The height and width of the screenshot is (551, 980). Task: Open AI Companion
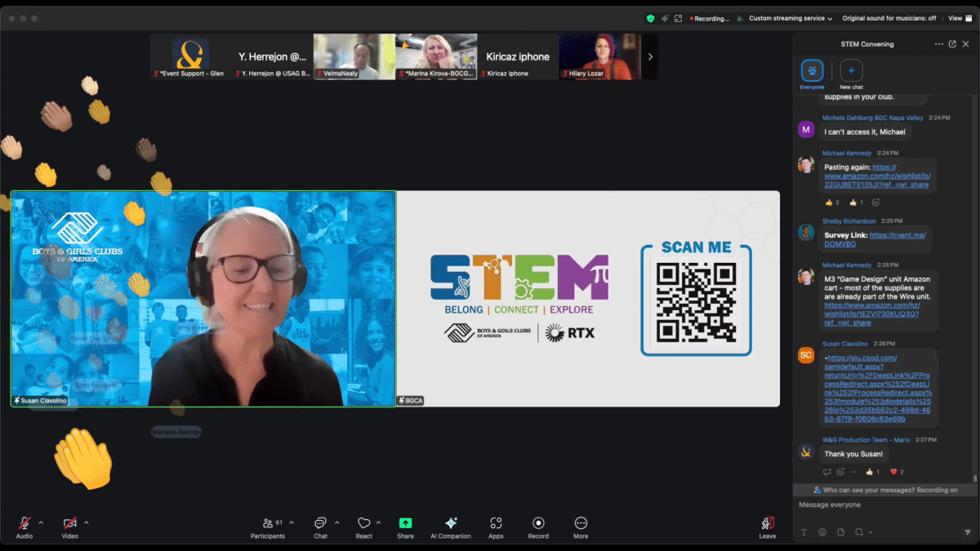451,527
